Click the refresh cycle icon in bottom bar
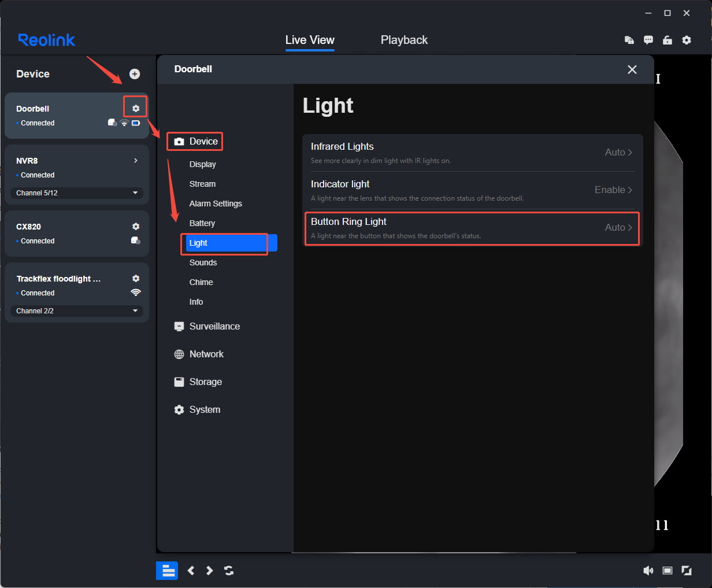Screen dimensions: 712x588 point(229,571)
